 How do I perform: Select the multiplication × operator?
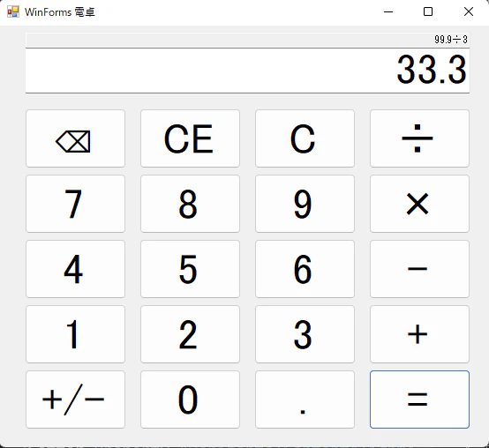pyautogui.click(x=419, y=204)
